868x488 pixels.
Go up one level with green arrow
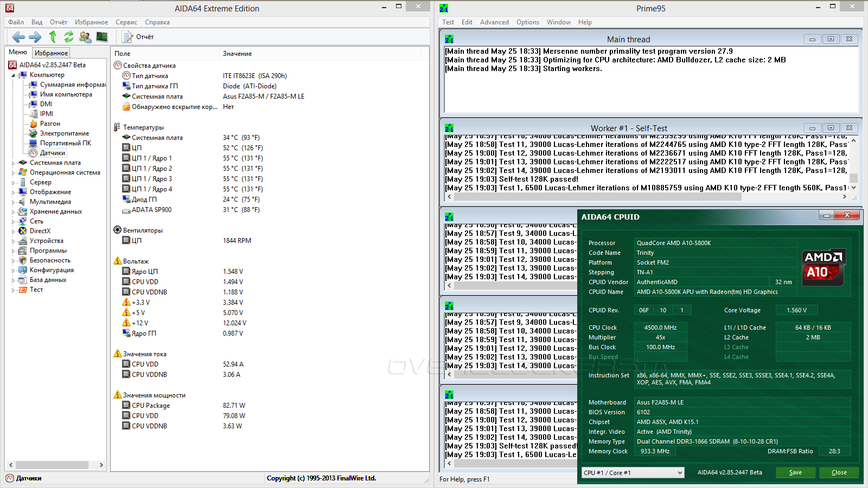pos(53,37)
